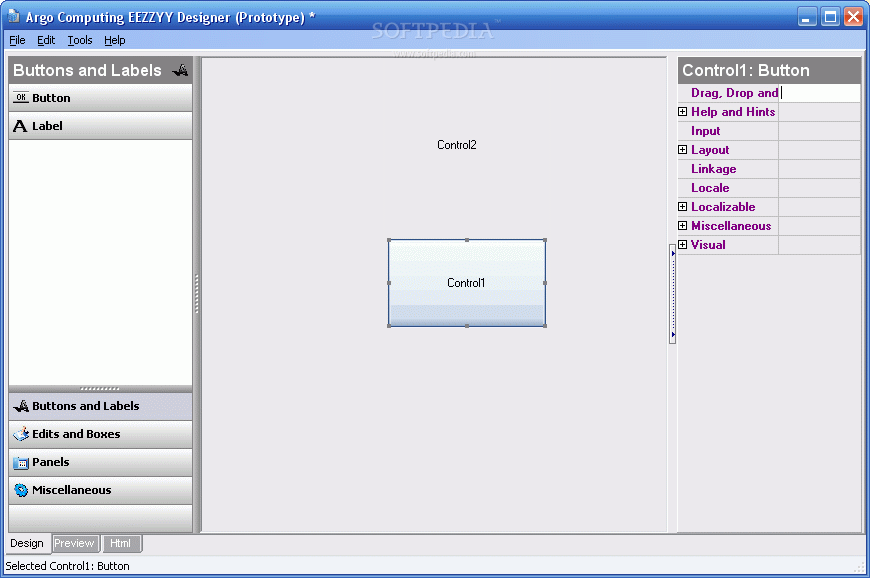The width and height of the screenshot is (870, 578).
Task: Click the Buttons and Labels category icon
Action: coord(21,406)
